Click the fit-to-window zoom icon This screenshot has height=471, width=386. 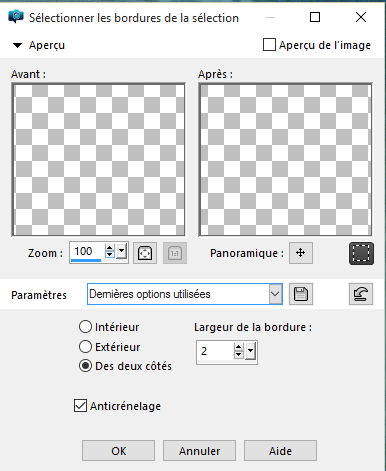pyautogui.click(x=145, y=253)
